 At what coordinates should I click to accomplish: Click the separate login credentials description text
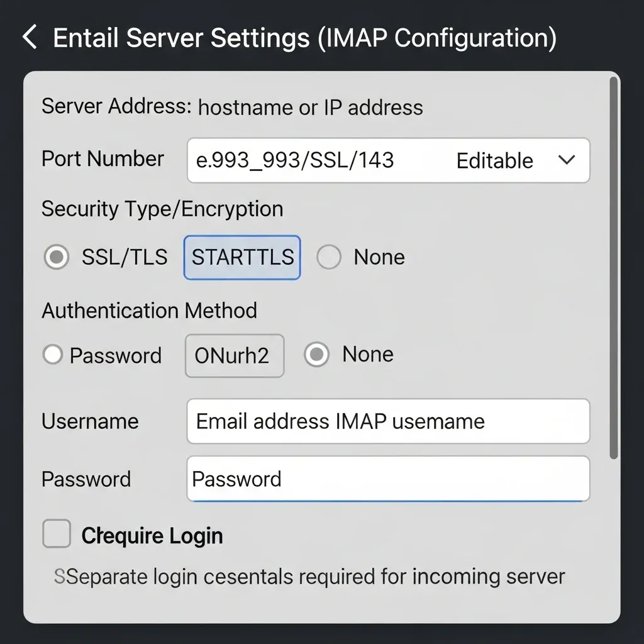pos(309,576)
